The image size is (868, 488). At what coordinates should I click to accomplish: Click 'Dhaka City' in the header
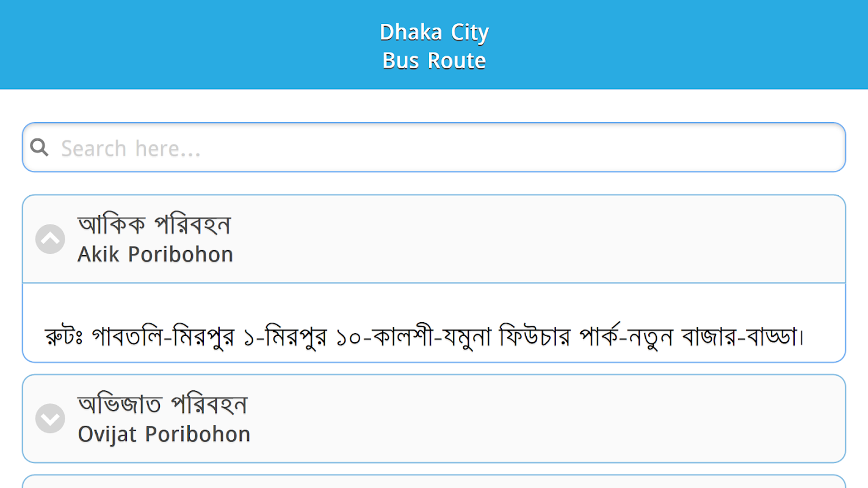click(x=434, y=32)
